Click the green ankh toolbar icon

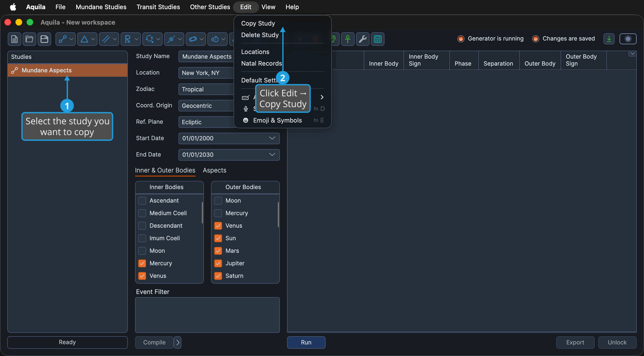348,39
